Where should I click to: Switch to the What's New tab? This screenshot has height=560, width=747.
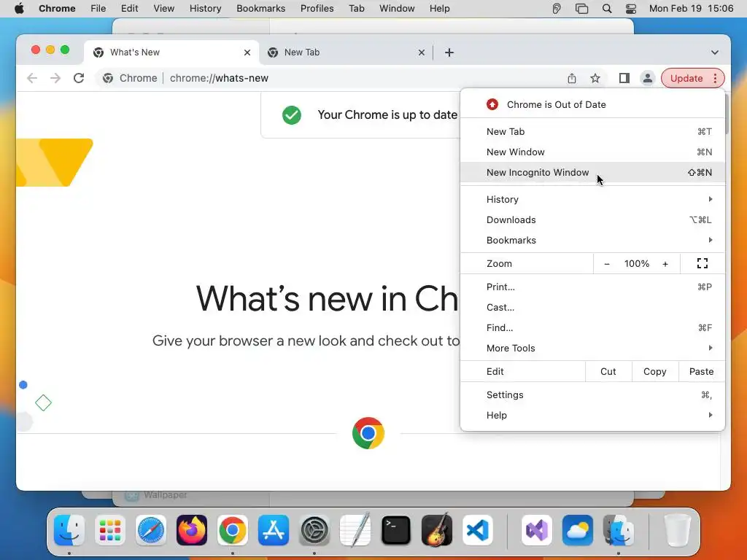point(171,52)
